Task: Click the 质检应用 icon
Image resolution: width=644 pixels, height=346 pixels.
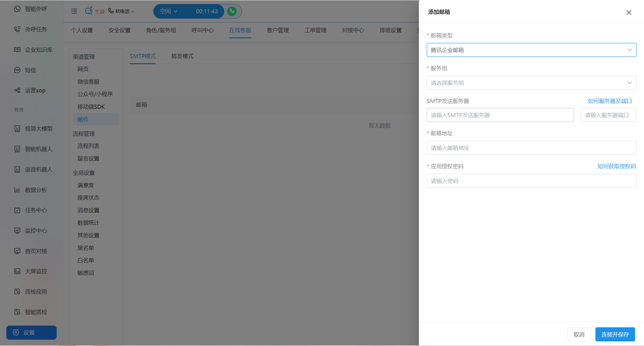Action: pos(17,292)
